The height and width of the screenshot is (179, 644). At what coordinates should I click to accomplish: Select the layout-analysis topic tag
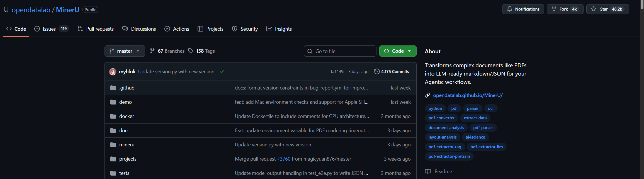(443, 137)
